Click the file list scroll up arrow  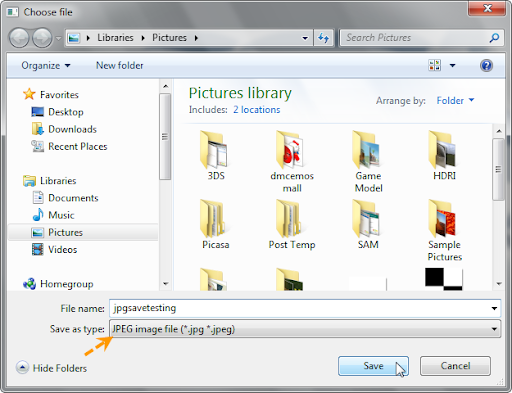coord(499,131)
